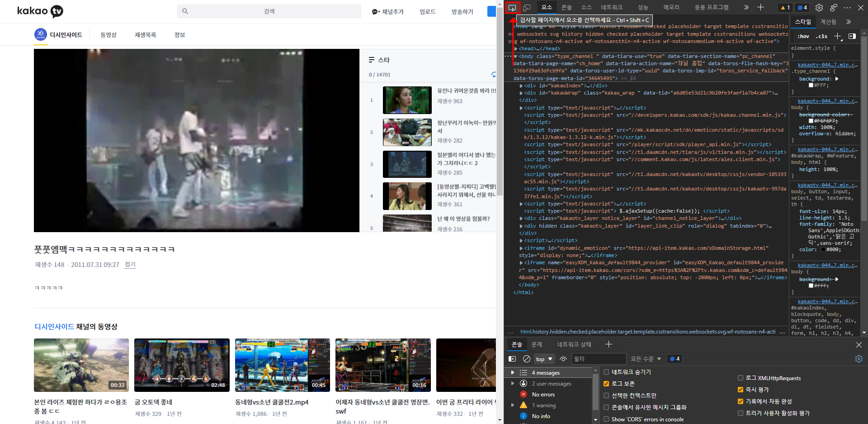Click the search magnifier icon
The image size is (868, 424).
pyautogui.click(x=185, y=11)
